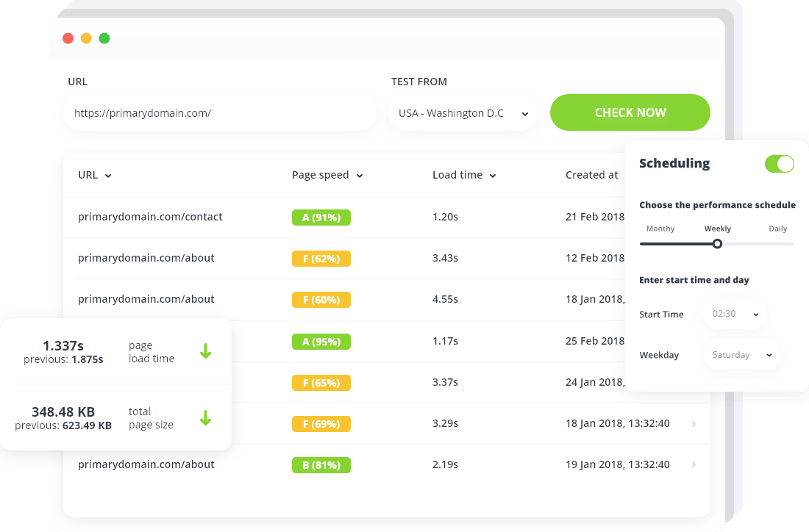Select the Daily schedule option
The height and width of the screenshot is (532, 809).
pos(777,229)
